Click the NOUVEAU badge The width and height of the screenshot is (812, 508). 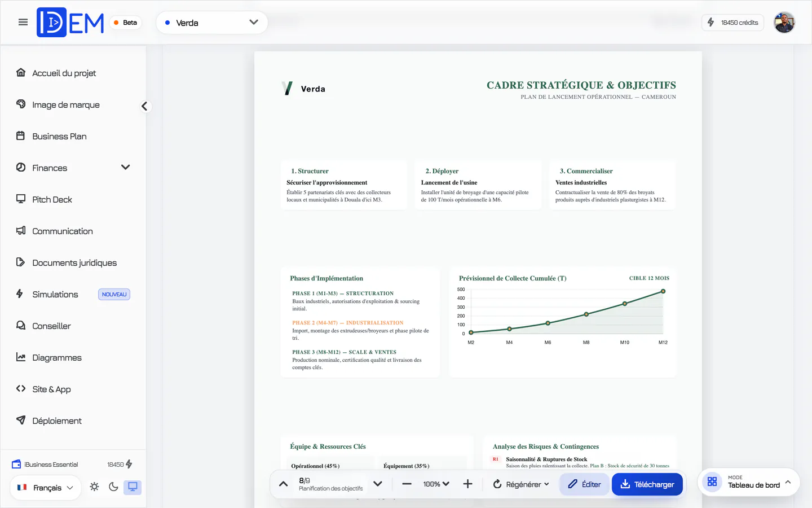tap(114, 295)
